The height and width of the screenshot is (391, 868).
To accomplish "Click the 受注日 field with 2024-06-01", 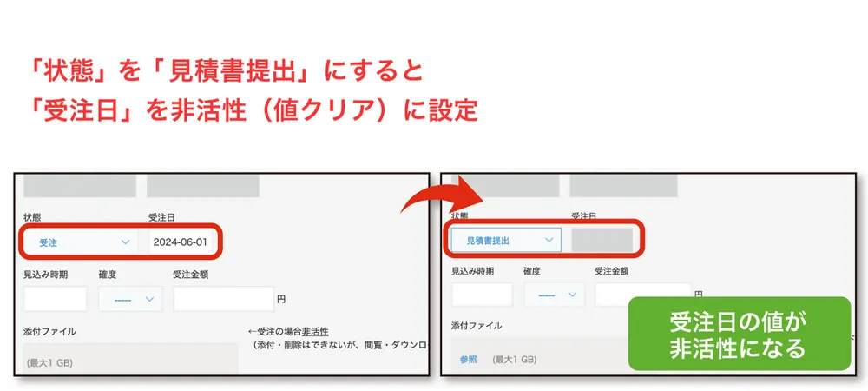I will tap(182, 242).
